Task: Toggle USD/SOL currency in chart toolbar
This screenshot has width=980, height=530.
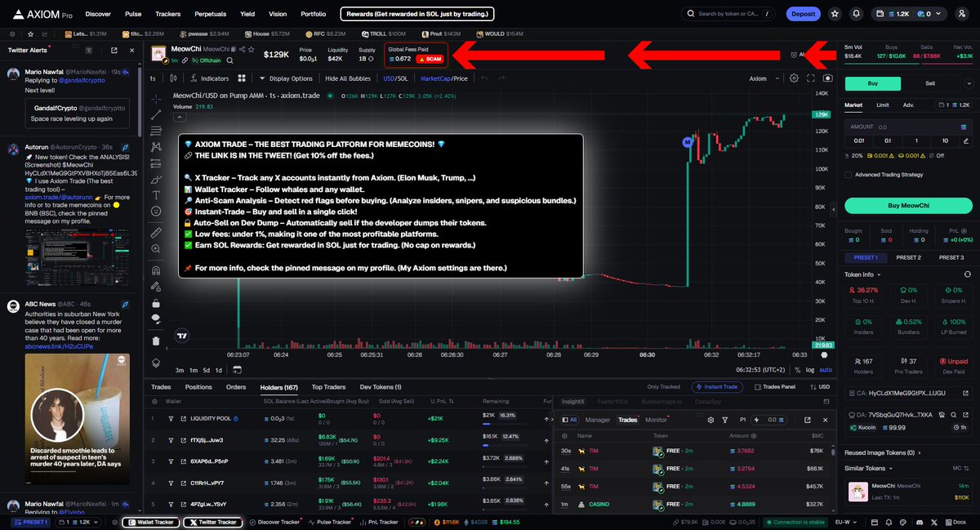Action: tap(395, 78)
